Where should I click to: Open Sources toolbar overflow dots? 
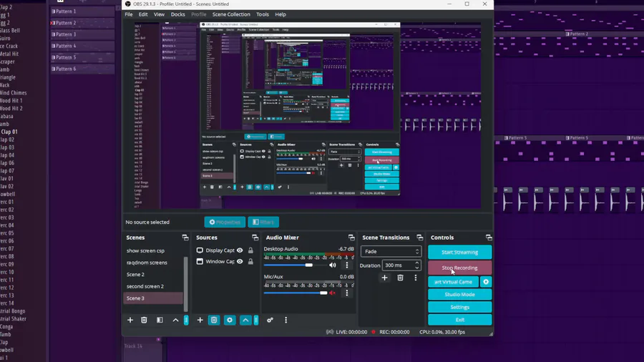pyautogui.click(x=256, y=320)
